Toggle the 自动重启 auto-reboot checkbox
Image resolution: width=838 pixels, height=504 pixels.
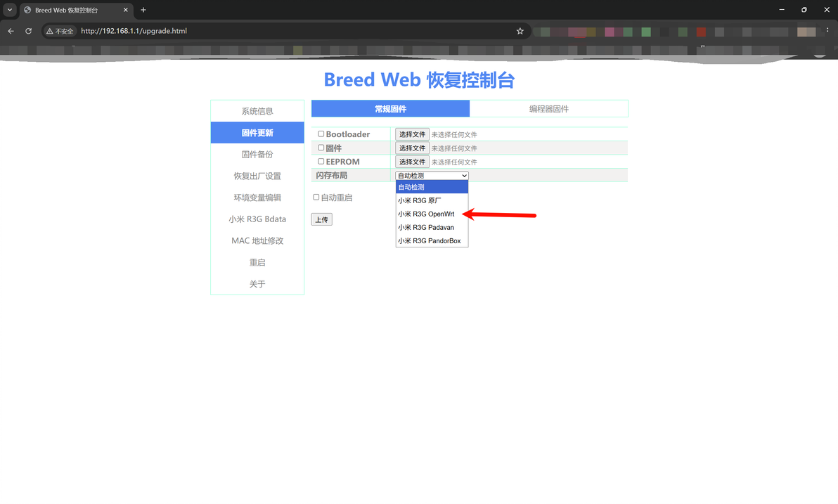pyautogui.click(x=316, y=198)
